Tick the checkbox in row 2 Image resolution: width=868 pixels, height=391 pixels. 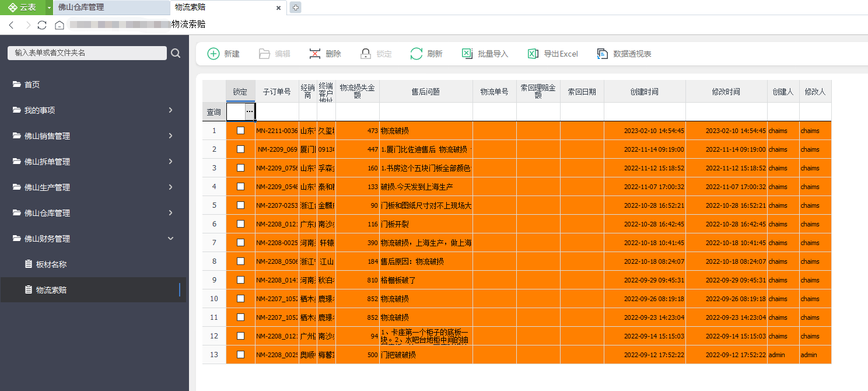coord(240,149)
